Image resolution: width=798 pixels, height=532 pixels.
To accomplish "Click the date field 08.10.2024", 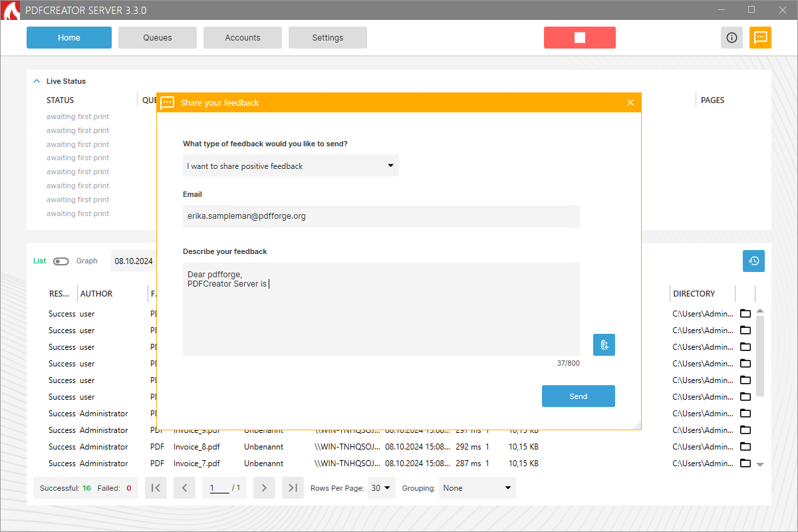I will click(x=134, y=261).
